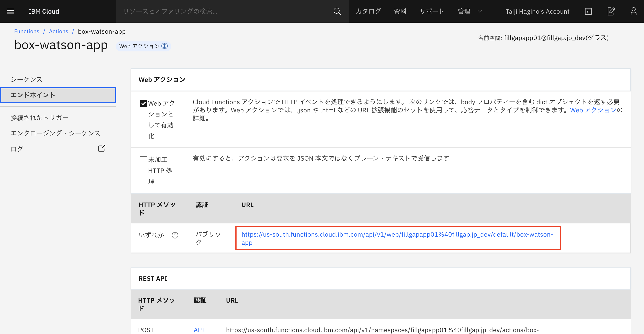Click the edit pencil icon in header
The width and height of the screenshot is (644, 334).
pos(611,11)
